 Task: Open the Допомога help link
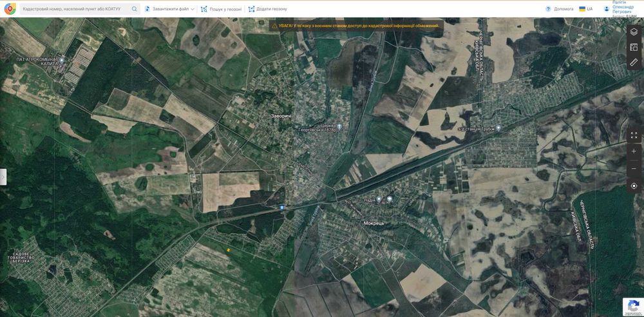click(559, 8)
